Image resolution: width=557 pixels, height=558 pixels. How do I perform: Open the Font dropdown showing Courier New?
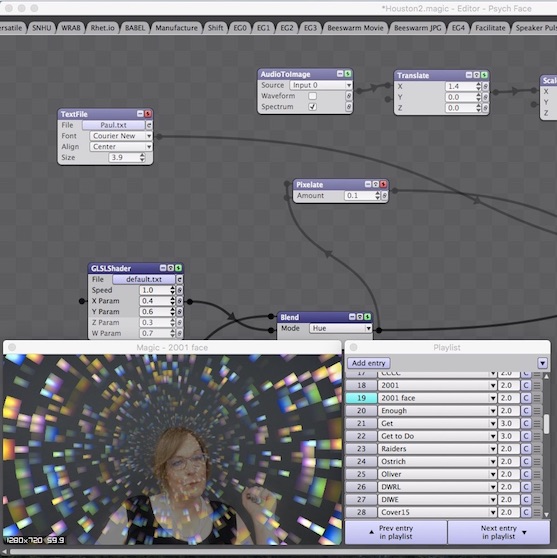[x=121, y=136]
